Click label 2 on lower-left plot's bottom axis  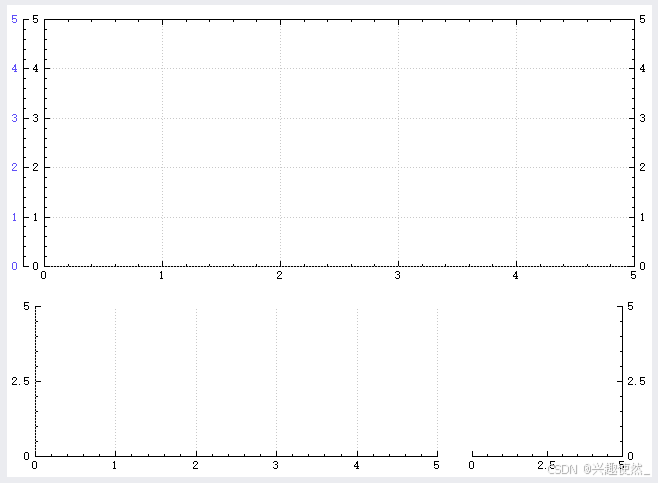196,465
